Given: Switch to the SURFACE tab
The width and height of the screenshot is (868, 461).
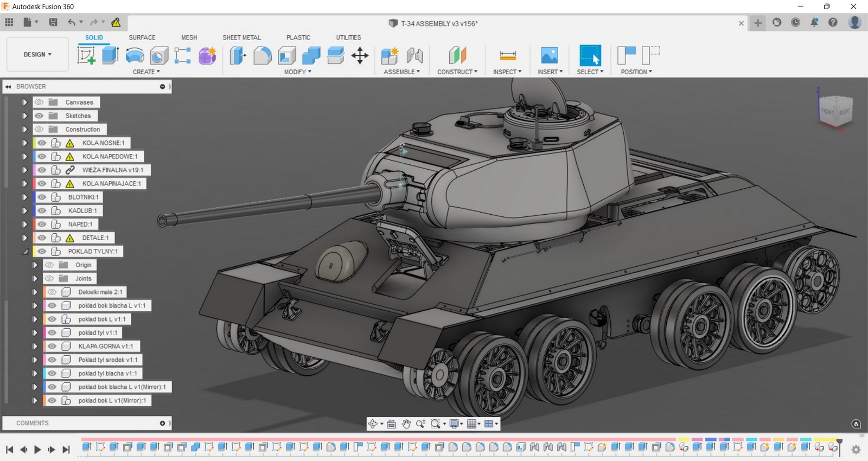Looking at the screenshot, I should click(x=142, y=37).
